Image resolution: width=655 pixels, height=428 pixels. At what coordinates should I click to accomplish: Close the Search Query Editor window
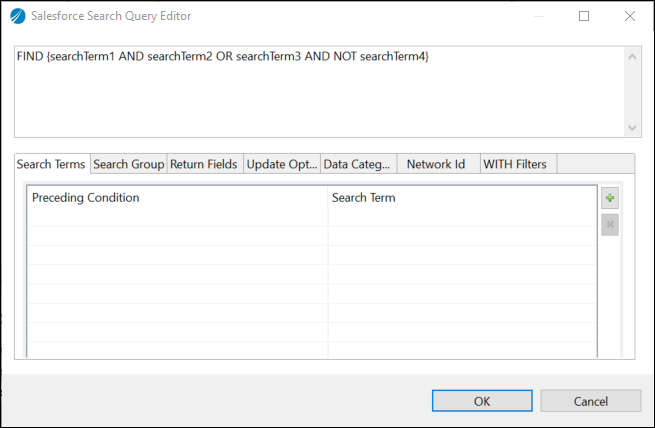[629, 16]
